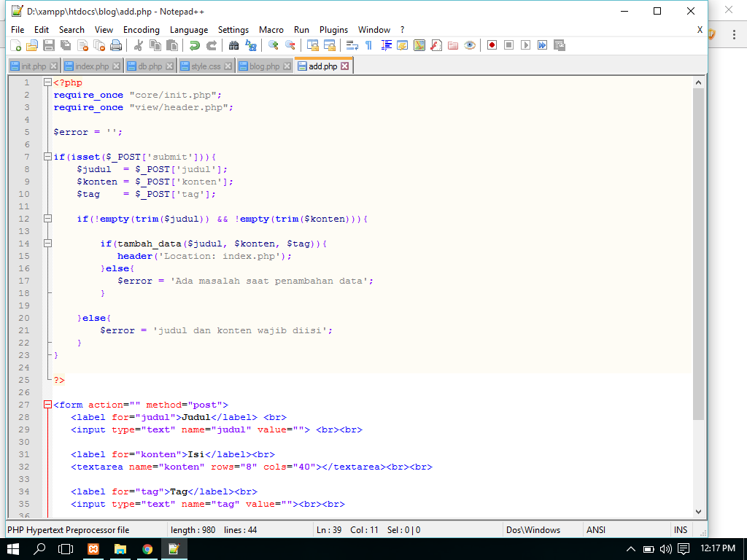
Task: Click the vertical scrollbar thumb
Action: pyautogui.click(x=698, y=254)
